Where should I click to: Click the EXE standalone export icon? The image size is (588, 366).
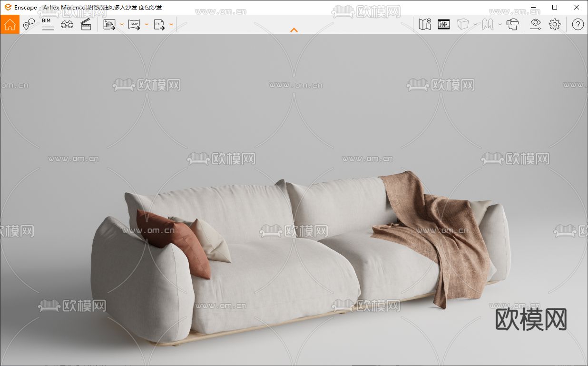[159, 24]
